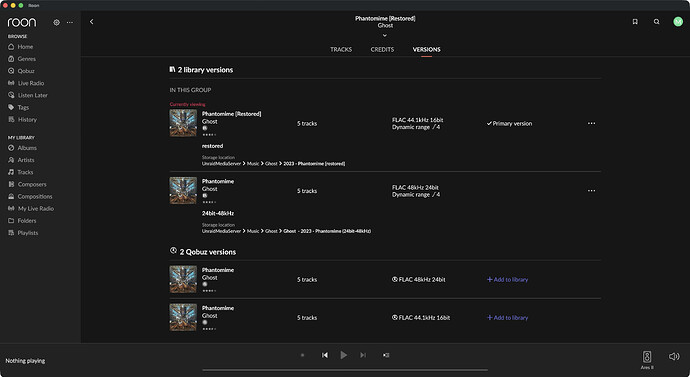The height and width of the screenshot is (377, 690).
Task: Click the playback progress seek bar
Action: tap(345, 370)
